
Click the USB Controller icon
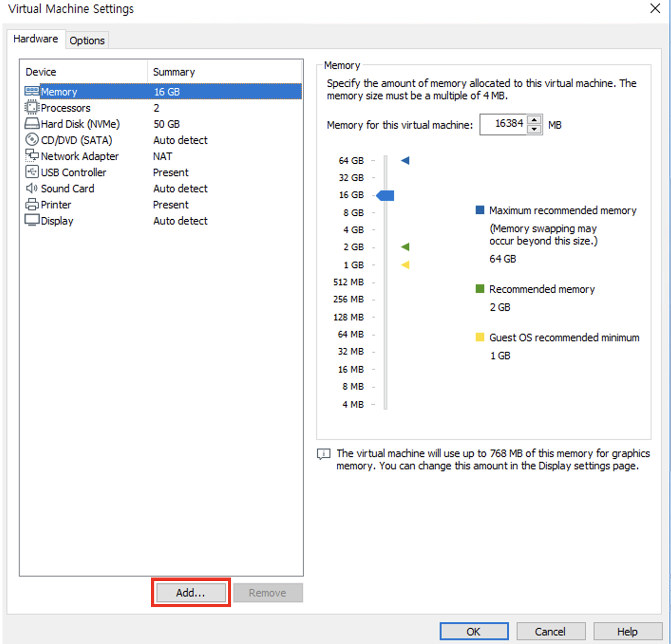tap(32, 172)
